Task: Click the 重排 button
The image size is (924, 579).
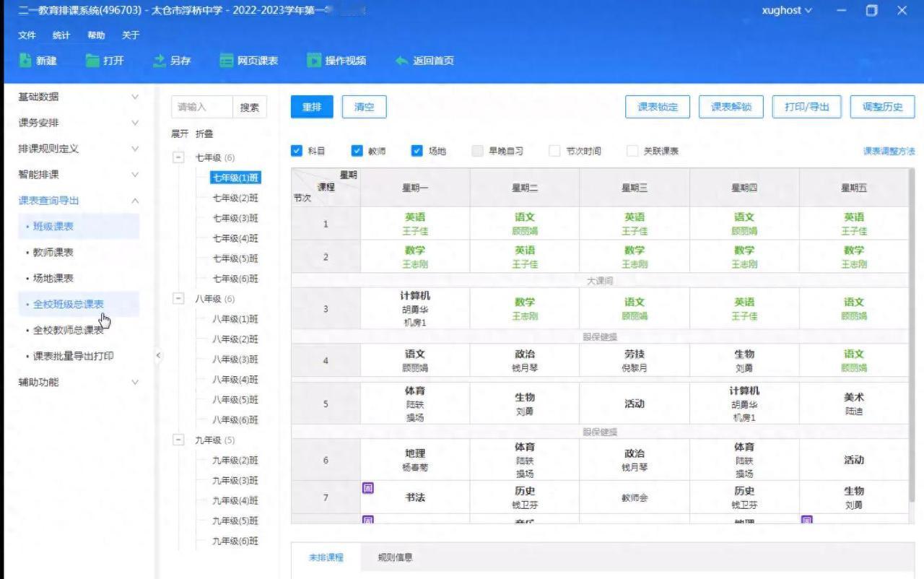Action: click(312, 107)
